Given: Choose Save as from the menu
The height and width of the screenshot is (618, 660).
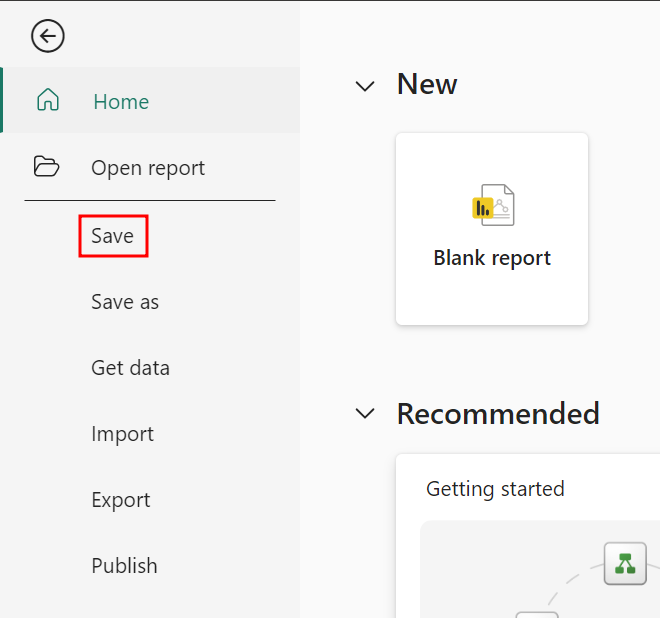Looking at the screenshot, I should pos(125,302).
